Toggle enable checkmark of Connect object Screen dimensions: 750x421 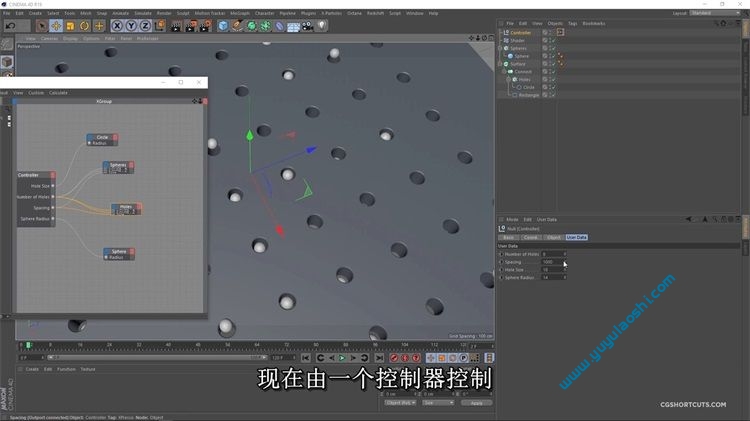553,72
